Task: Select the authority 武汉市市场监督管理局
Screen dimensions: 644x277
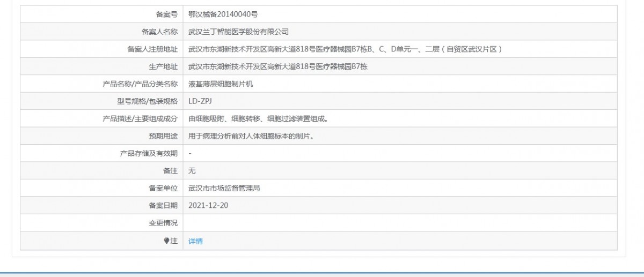Action: [x=224, y=188]
